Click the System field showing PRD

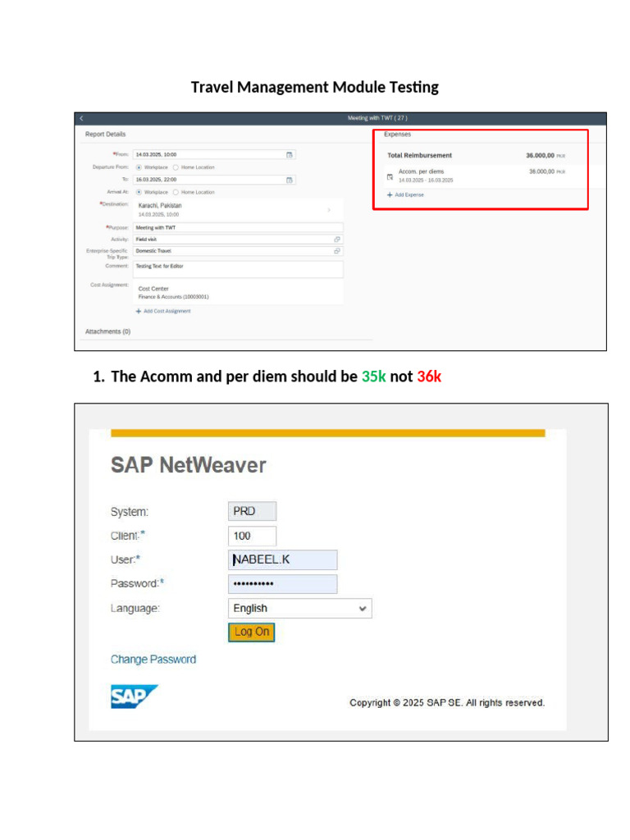coord(253,511)
